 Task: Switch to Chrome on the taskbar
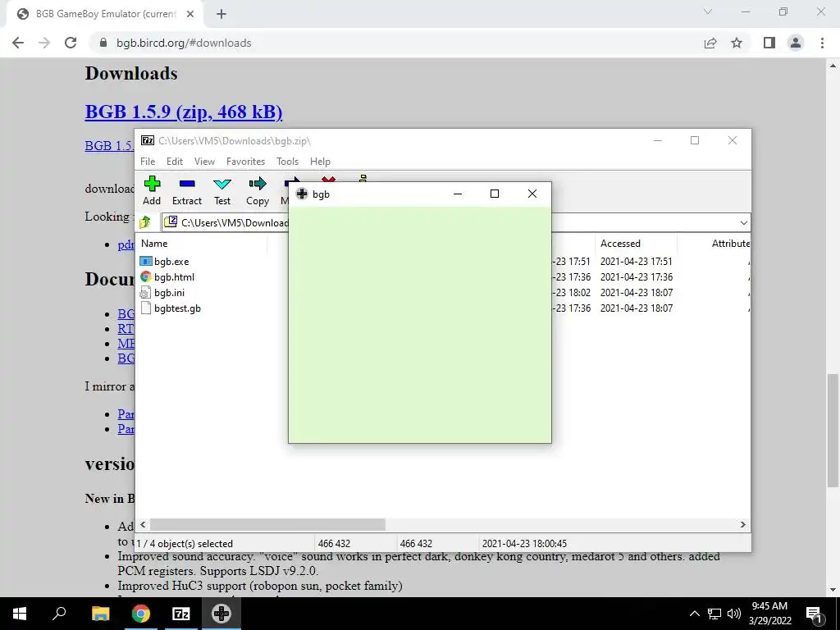141,614
